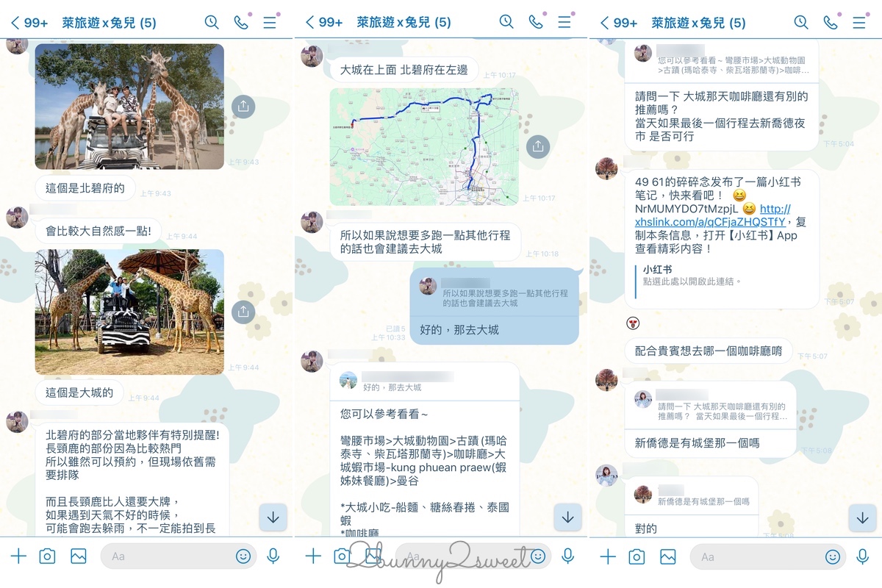This screenshot has height=588, width=882.
Task: Share the giraffe photo sent at 上午9:44
Action: click(243, 312)
